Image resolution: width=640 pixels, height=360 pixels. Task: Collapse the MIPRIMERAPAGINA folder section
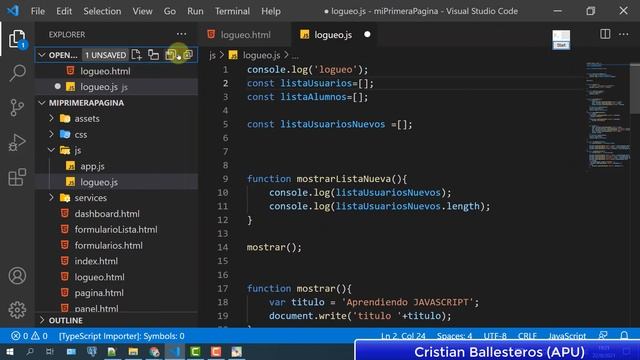(42, 103)
